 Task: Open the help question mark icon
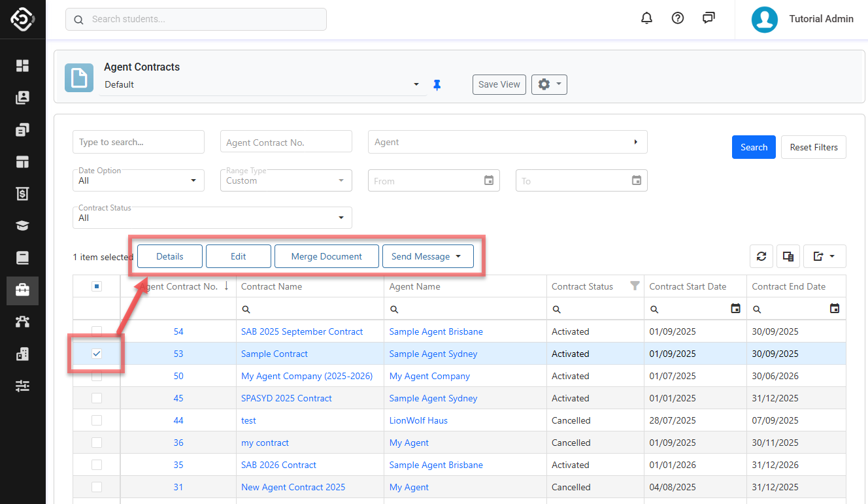click(678, 18)
